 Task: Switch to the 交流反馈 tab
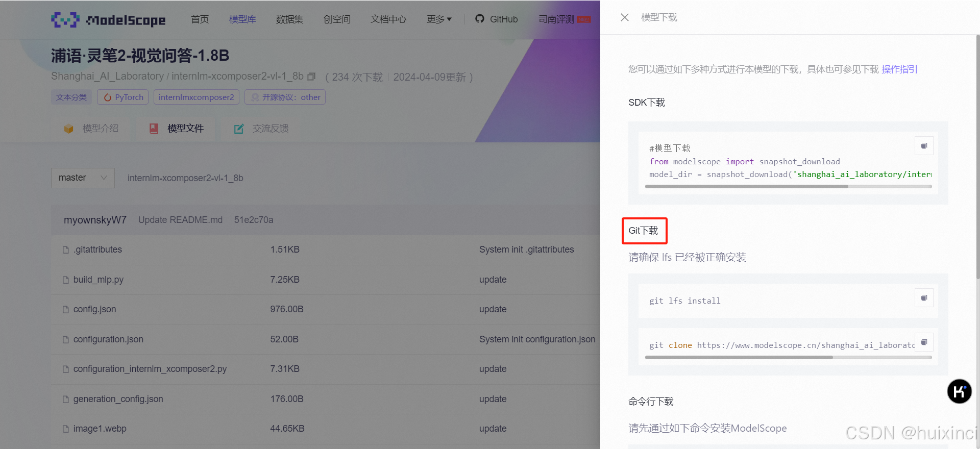(x=261, y=129)
